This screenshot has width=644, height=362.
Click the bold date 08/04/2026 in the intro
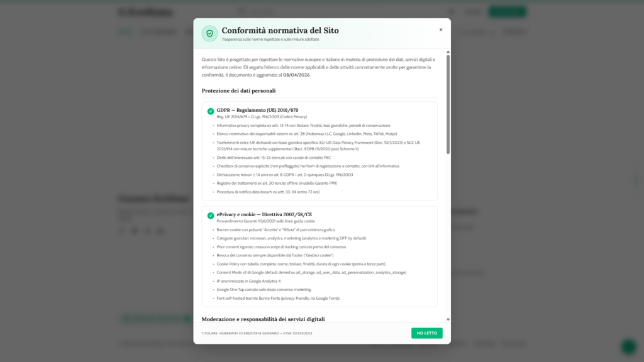296,75
